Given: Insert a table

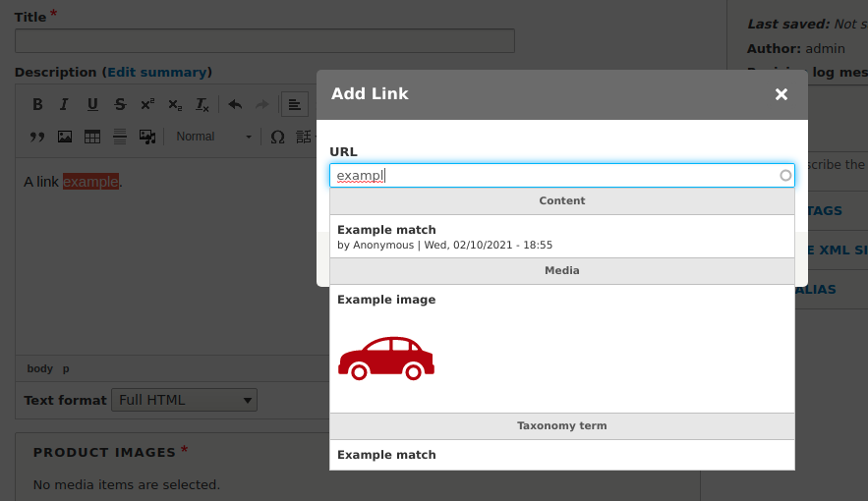Looking at the screenshot, I should click(91, 137).
